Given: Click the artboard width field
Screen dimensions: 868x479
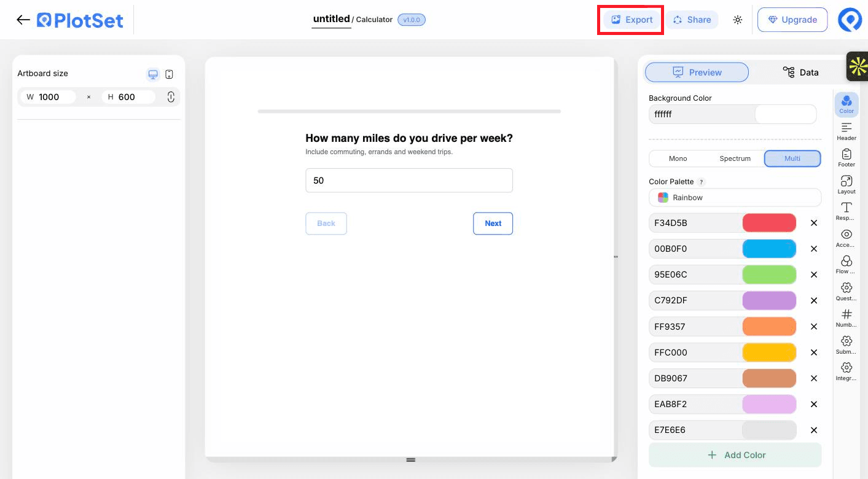Looking at the screenshot, I should pos(49,97).
